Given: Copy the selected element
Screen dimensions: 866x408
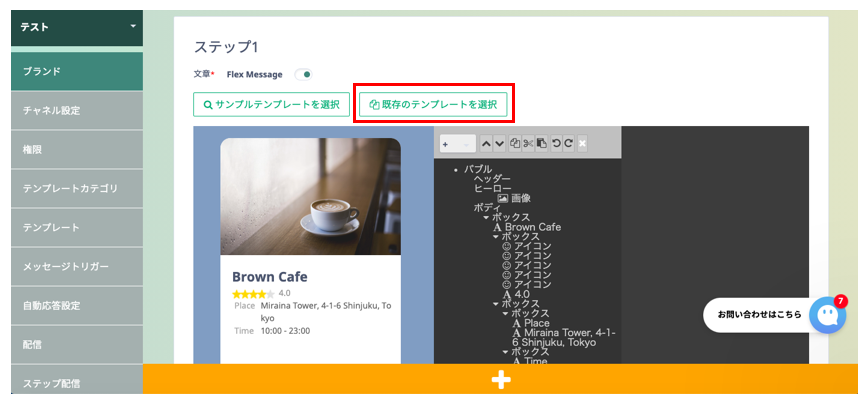Looking at the screenshot, I should 515,144.
